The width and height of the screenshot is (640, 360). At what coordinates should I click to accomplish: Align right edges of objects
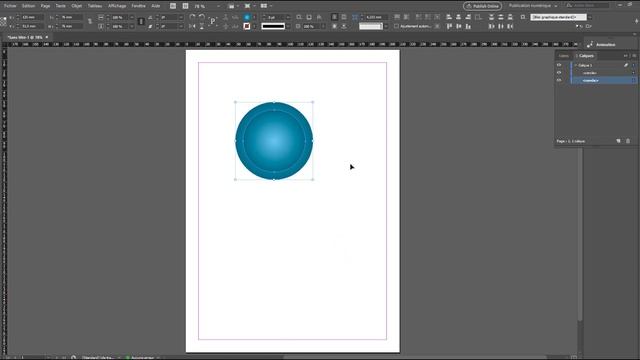pyautogui.click(x=468, y=17)
